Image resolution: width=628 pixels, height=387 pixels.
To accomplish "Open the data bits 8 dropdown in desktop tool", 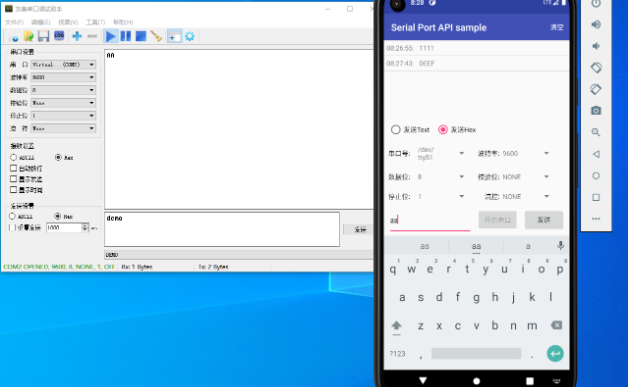I will 63,90.
